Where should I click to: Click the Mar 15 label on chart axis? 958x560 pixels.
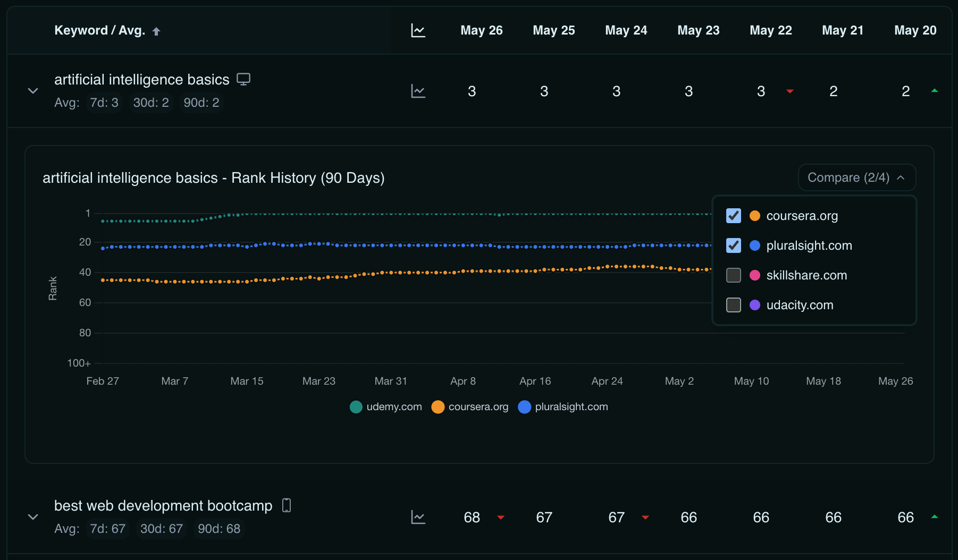point(247,381)
